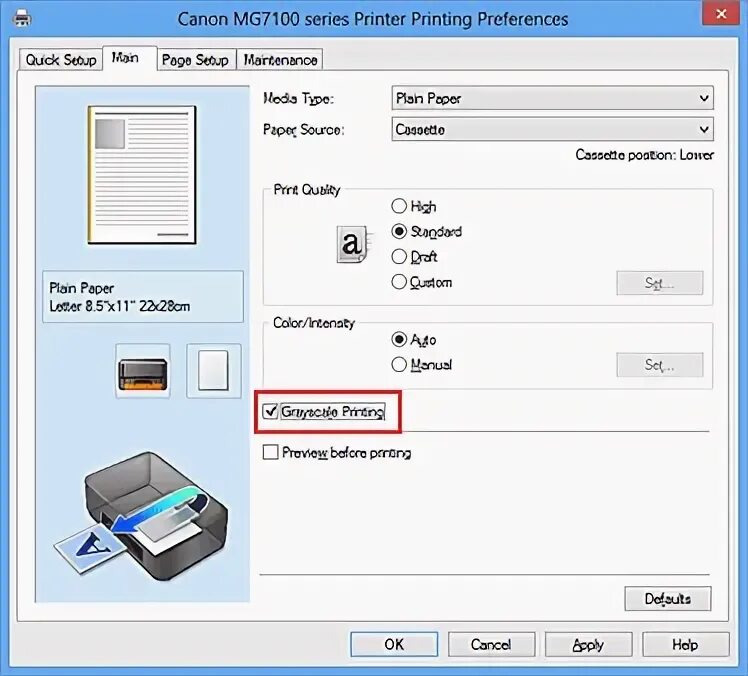748x676 pixels.
Task: Click the print quality 'a' sample icon
Action: coord(352,244)
